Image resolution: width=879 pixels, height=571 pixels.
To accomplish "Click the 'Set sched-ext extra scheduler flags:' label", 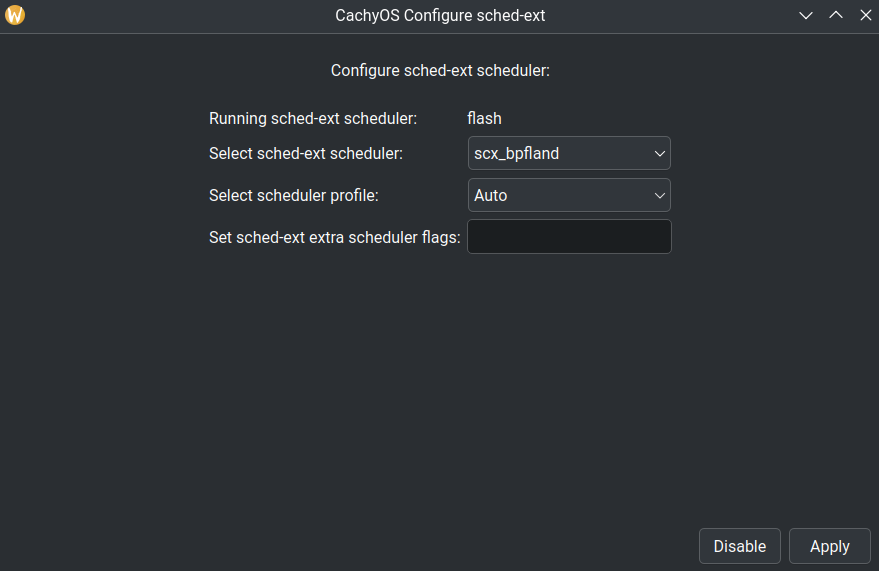I will click(x=334, y=237).
